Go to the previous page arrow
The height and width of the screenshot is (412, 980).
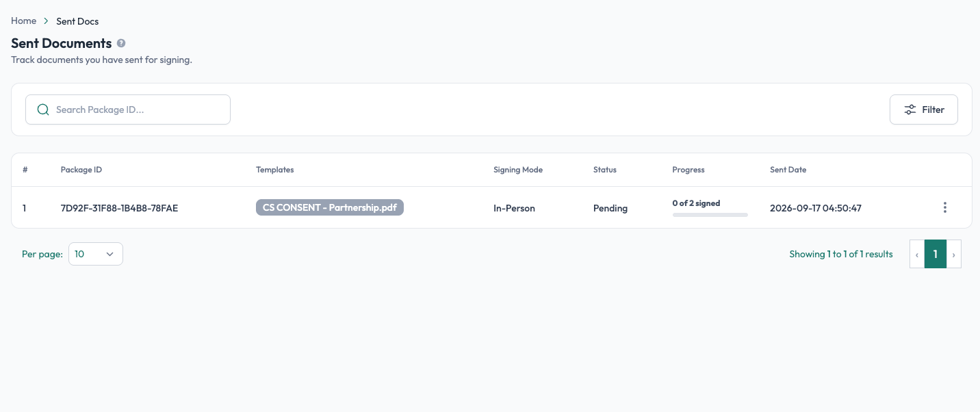click(917, 254)
